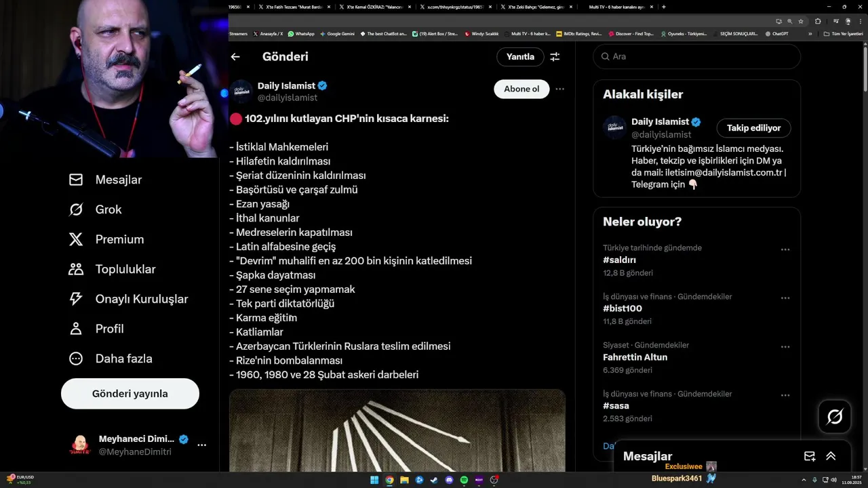868x488 pixels.
Task: Focus the Ara search field
Action: point(697,57)
